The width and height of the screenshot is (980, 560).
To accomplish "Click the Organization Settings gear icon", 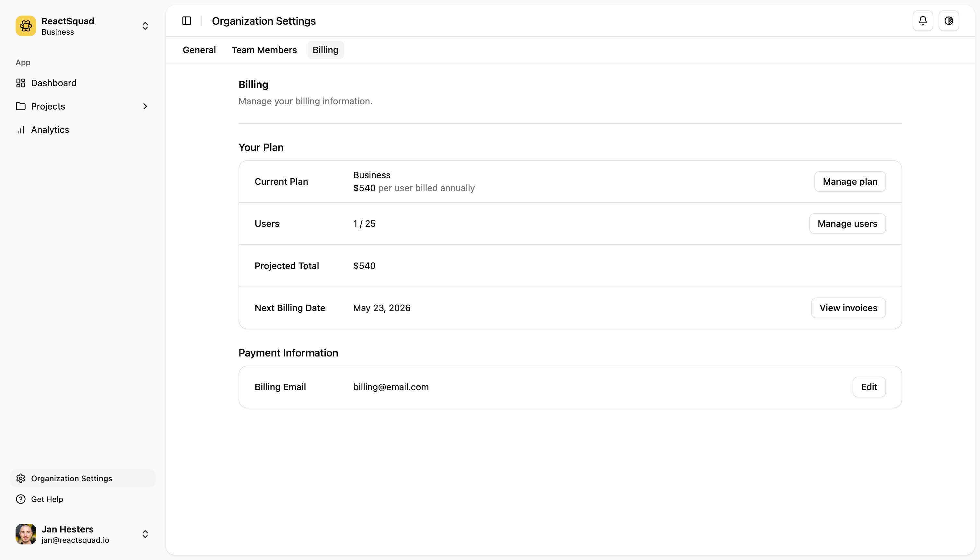I will click(x=21, y=478).
